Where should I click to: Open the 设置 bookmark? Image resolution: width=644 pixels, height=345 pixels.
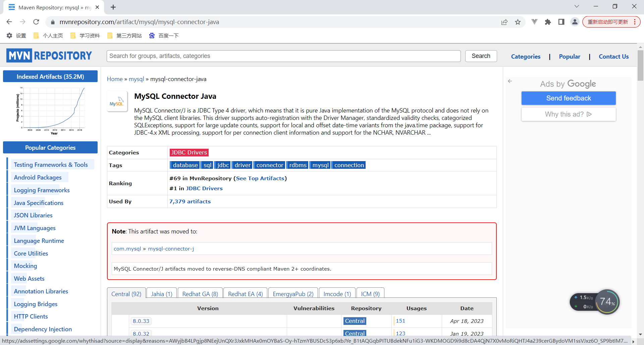(16, 36)
